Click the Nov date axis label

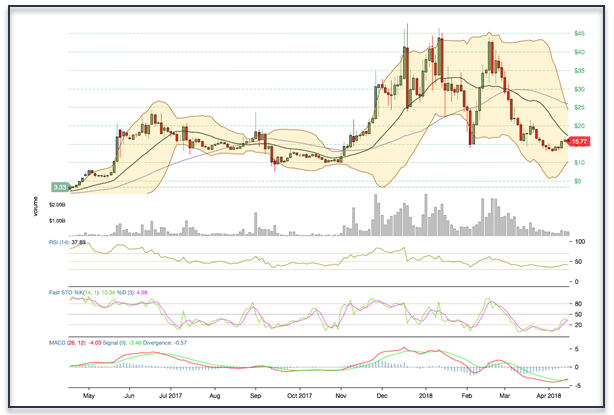click(x=341, y=396)
